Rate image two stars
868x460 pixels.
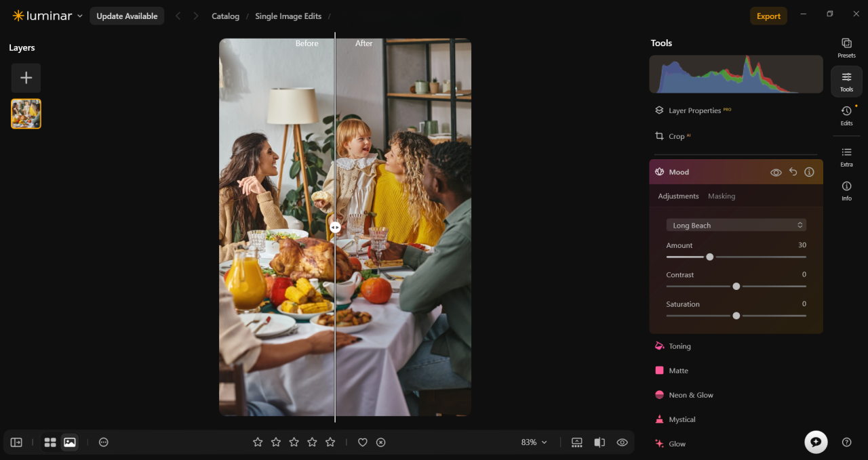(276, 442)
